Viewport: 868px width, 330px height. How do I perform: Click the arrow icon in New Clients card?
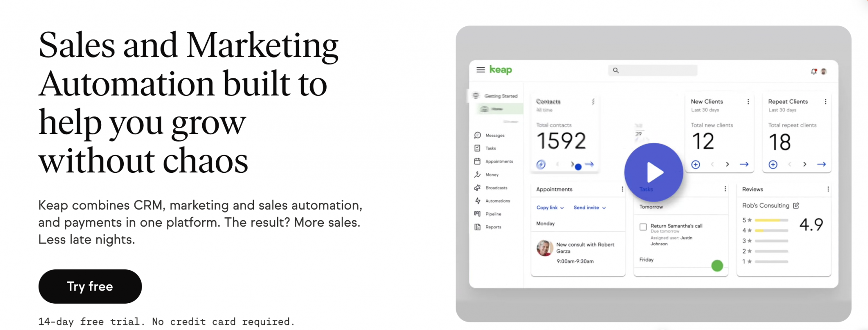pos(744,164)
